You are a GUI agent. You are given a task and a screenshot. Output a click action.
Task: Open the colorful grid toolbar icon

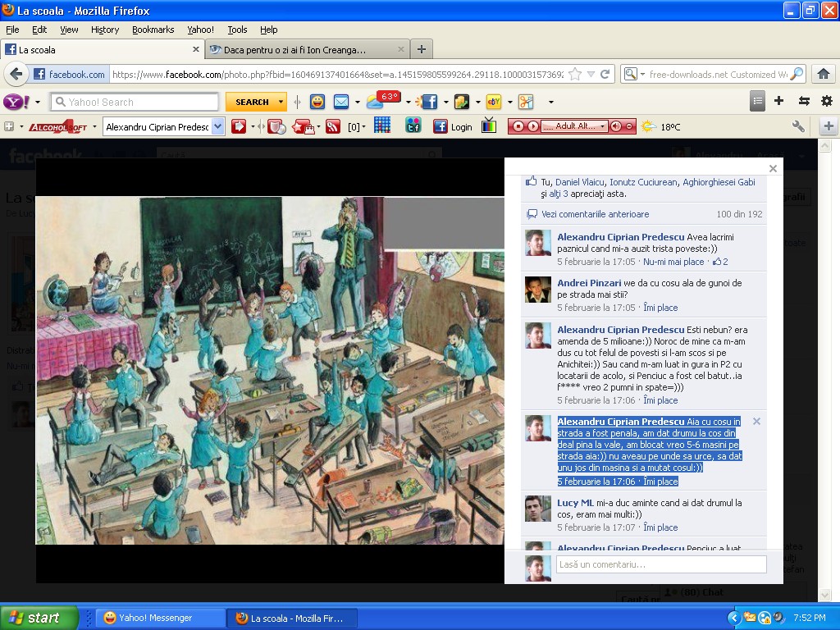coord(382,126)
